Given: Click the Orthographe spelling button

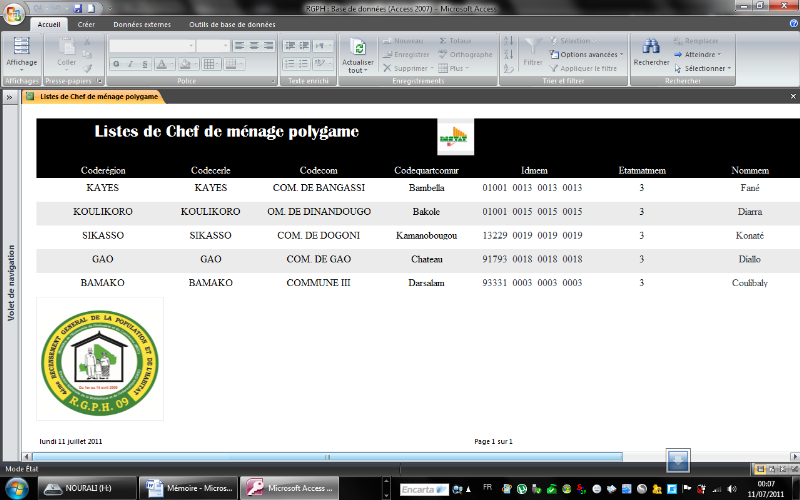Looking at the screenshot, I should (x=465, y=55).
